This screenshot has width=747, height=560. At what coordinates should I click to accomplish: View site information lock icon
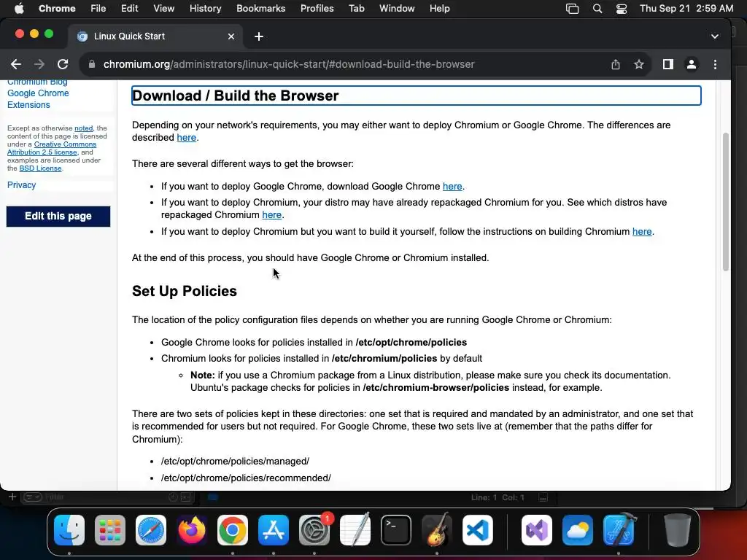[92, 64]
